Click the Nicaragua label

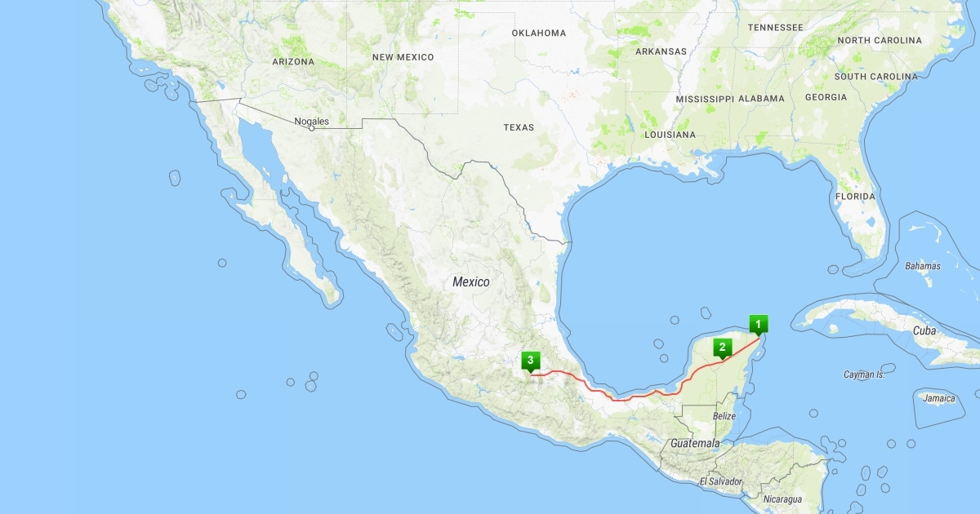coord(782,498)
